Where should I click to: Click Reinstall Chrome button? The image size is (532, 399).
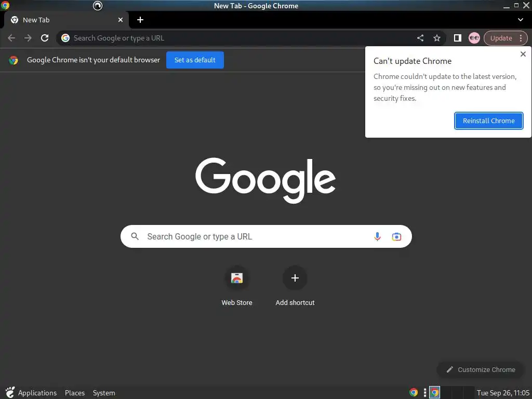coord(488,121)
